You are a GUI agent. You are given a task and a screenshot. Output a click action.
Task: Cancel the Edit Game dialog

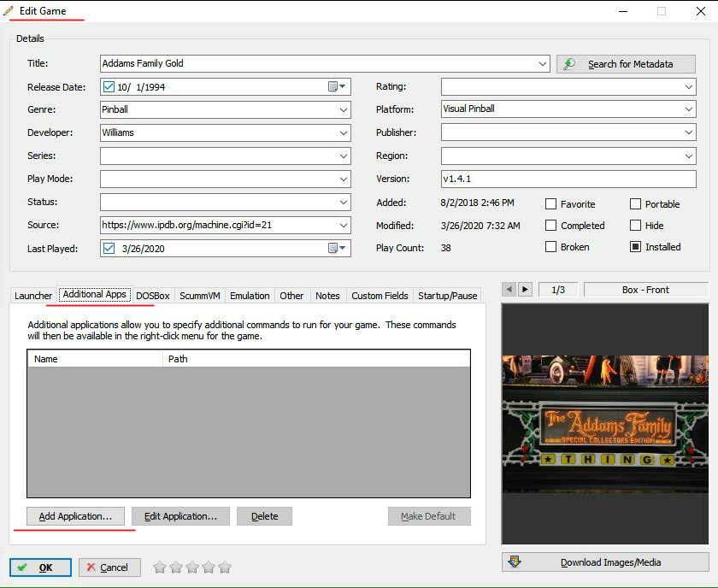click(x=109, y=567)
